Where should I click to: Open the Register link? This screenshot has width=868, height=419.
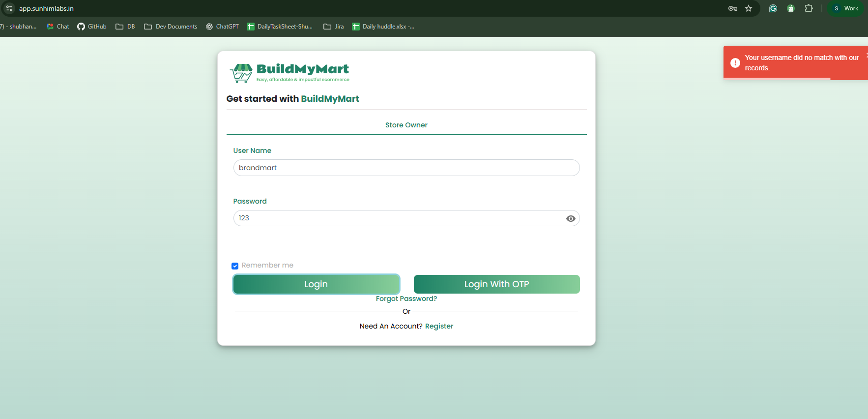[x=439, y=326]
